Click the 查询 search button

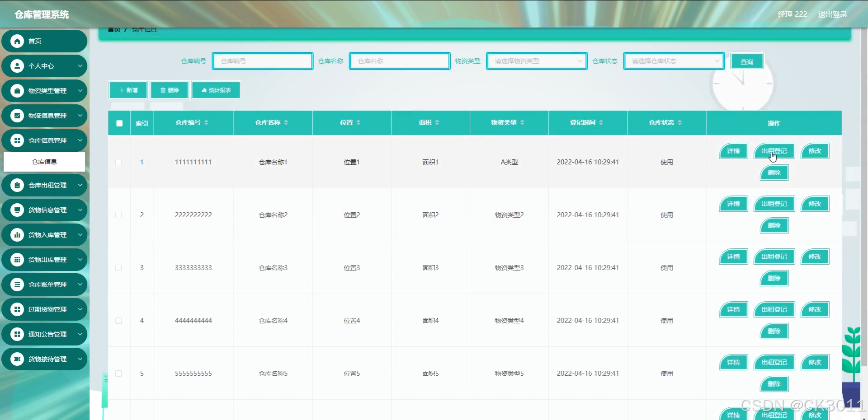pos(747,61)
